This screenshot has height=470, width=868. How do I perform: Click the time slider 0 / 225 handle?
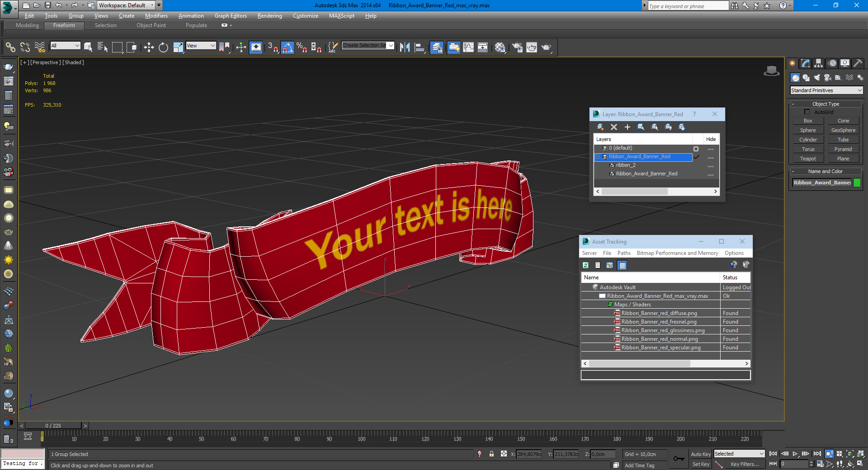[53, 426]
